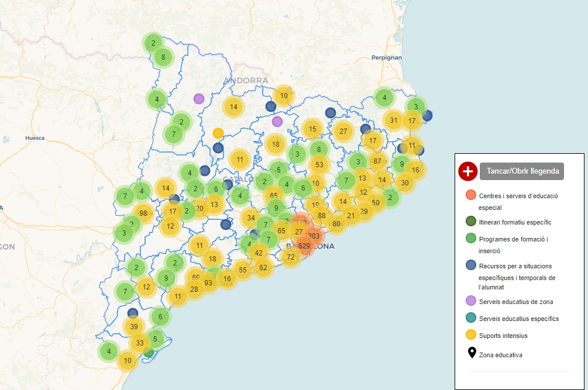This screenshot has width=588, height=390.
Task: Click the Serveis educatius específics teal swatch
Action: tap(471, 318)
